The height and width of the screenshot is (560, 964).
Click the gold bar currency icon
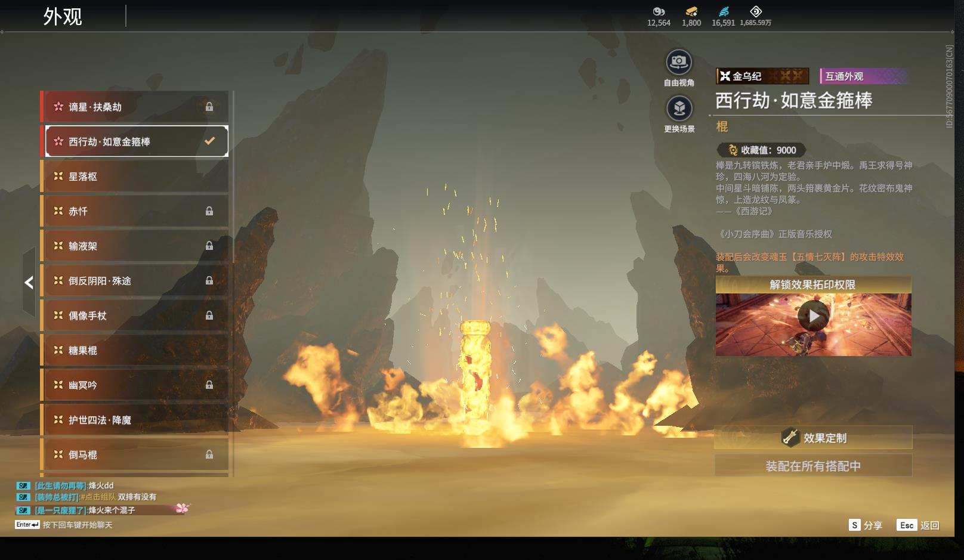click(691, 11)
